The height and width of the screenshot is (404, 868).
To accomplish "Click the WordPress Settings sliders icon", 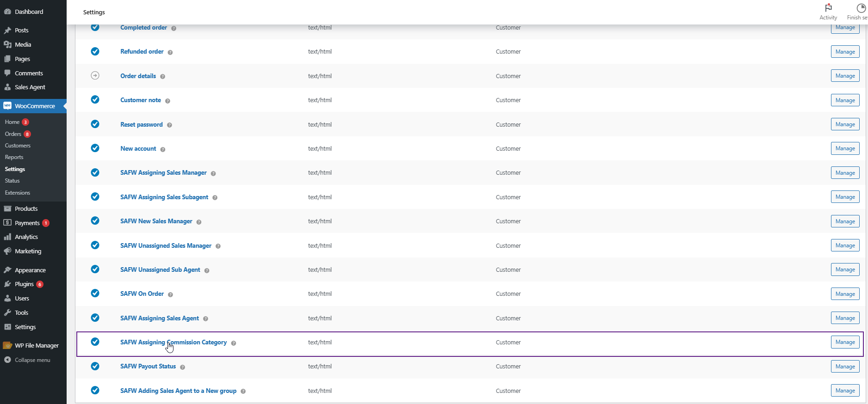I will point(7,327).
